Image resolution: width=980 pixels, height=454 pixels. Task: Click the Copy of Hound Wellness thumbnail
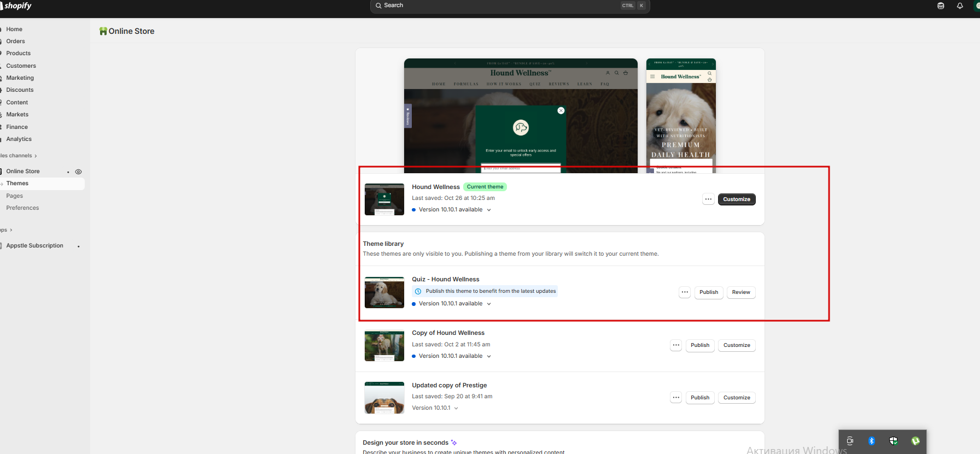(384, 346)
